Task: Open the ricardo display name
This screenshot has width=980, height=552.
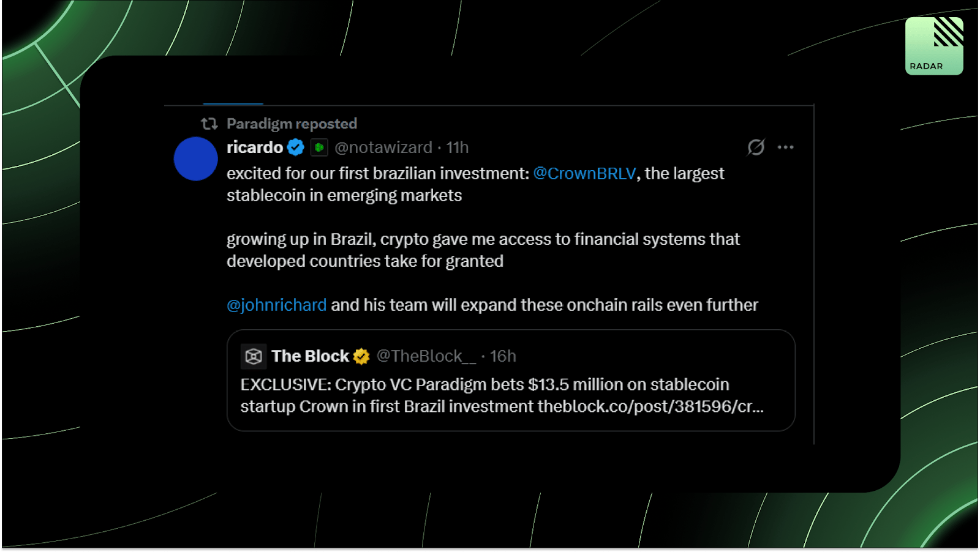Action: tap(255, 147)
